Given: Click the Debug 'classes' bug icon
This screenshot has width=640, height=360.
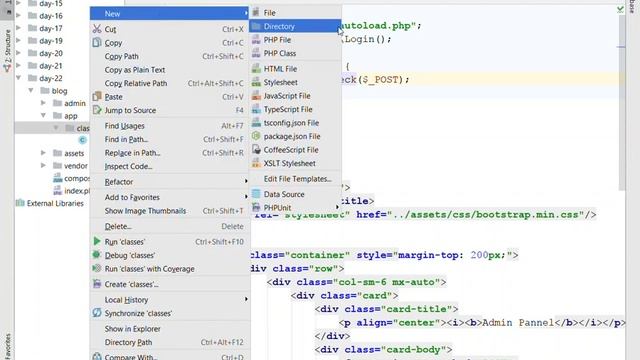Looking at the screenshot, I should 97,255.
